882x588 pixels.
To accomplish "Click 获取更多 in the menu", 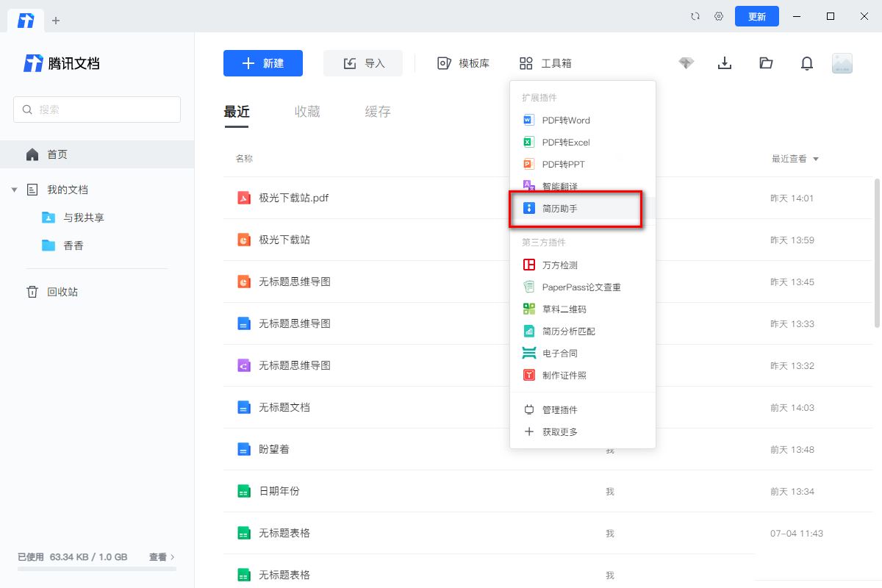I will 582,431.
